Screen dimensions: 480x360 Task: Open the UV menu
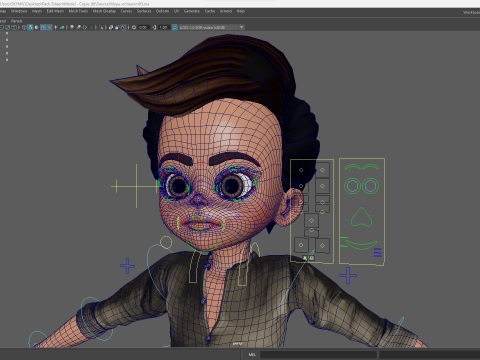tap(176, 11)
